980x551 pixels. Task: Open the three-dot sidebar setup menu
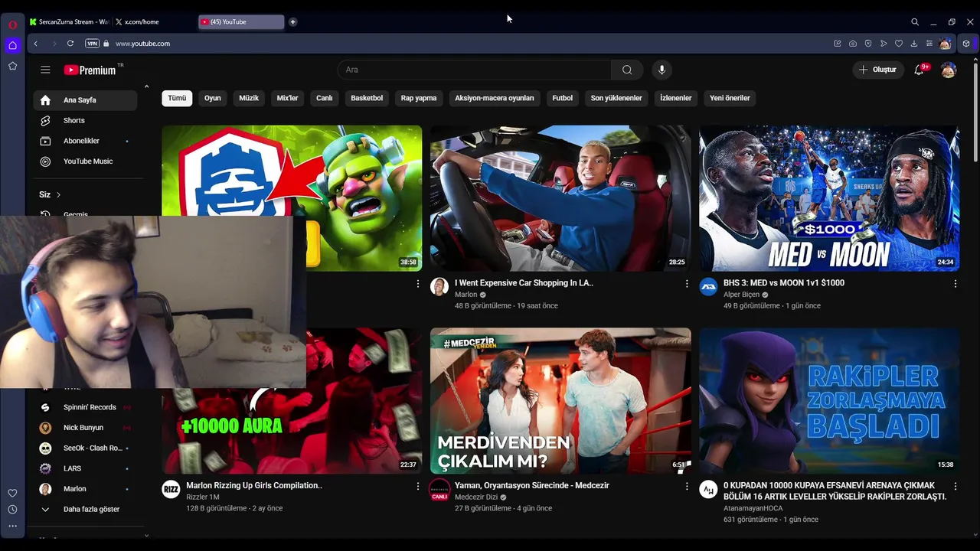(x=12, y=526)
